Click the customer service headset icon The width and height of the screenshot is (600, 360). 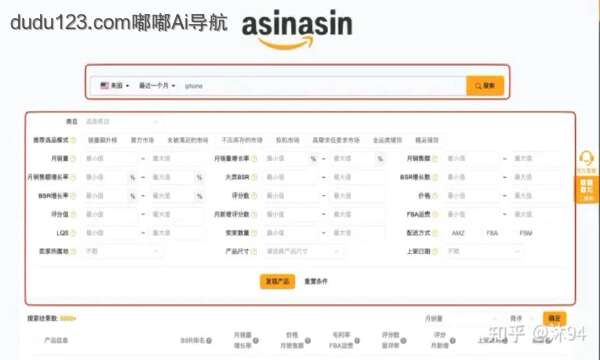(586, 158)
